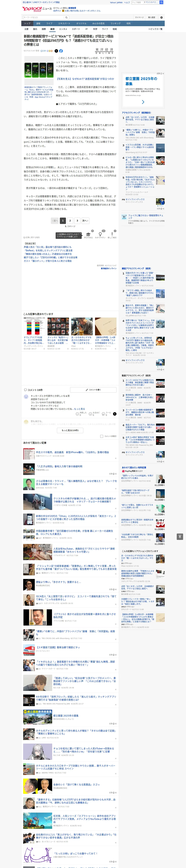
Task: Click the keyword search magnifier icon
Action: click(x=66, y=17)
